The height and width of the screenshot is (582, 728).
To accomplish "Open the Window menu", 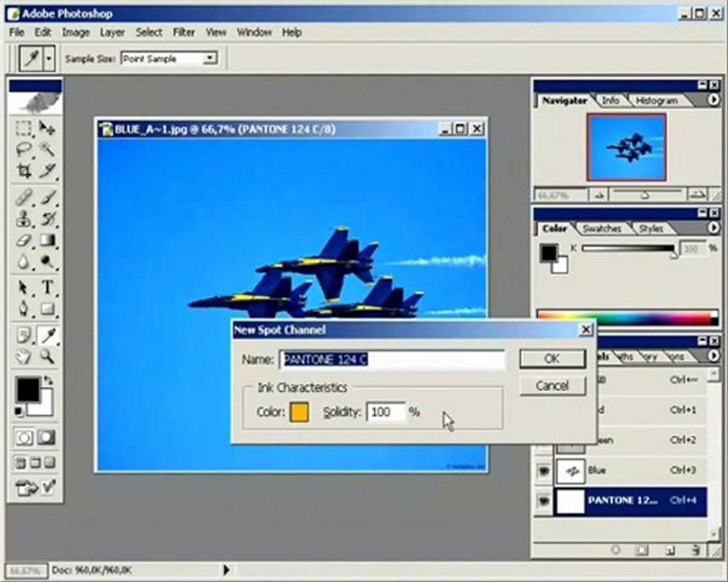I will 254,32.
